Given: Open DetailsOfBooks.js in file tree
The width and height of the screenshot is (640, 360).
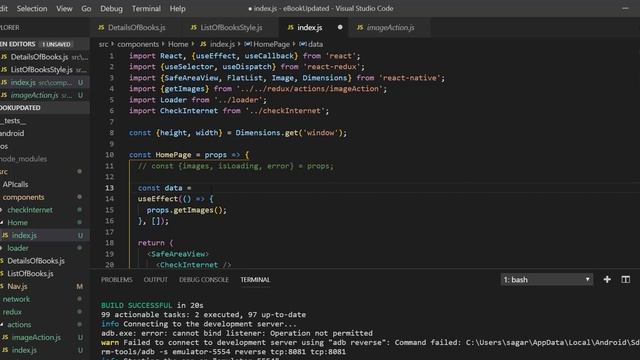Looking at the screenshot, I should click(x=44, y=261).
